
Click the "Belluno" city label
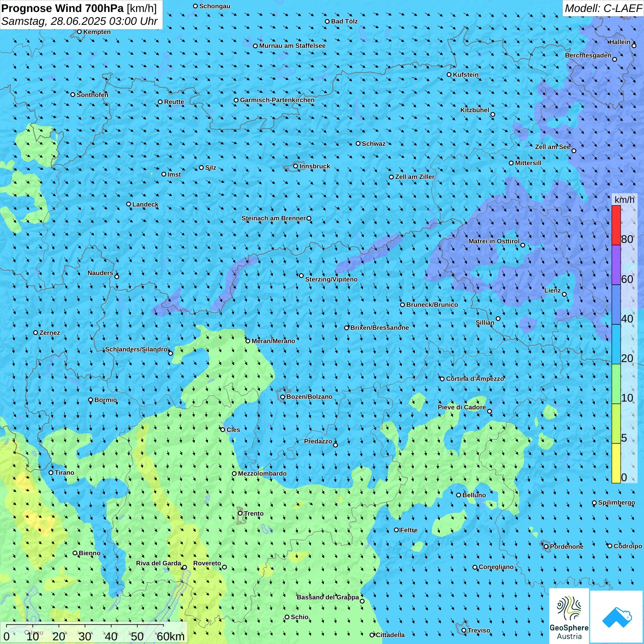(474, 495)
